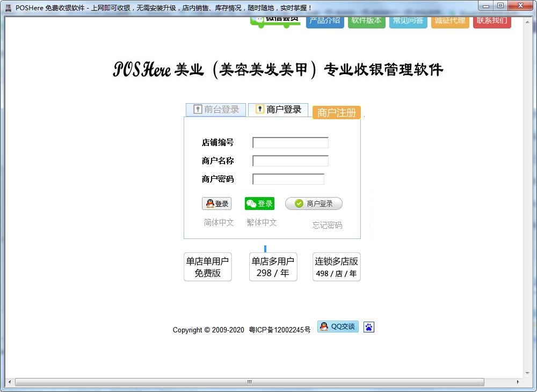
Task: Click the horizontal scrollbar right arrow
Action: 518,382
